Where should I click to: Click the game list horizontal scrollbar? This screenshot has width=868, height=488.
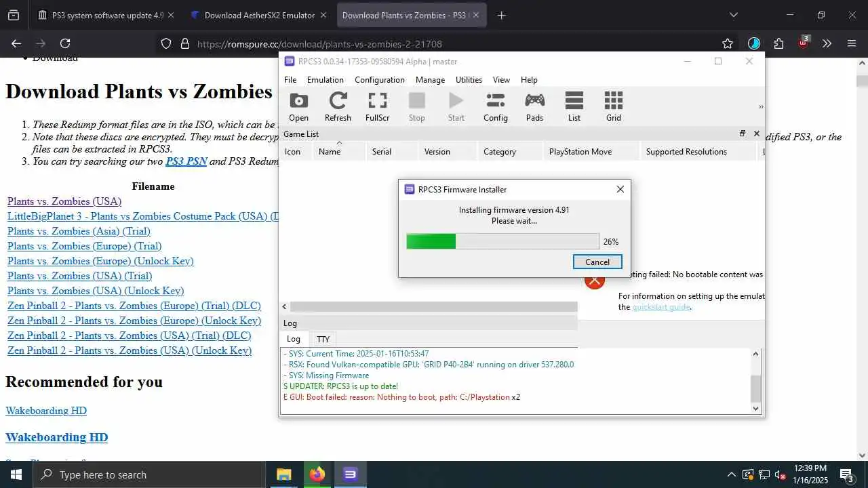(x=433, y=307)
